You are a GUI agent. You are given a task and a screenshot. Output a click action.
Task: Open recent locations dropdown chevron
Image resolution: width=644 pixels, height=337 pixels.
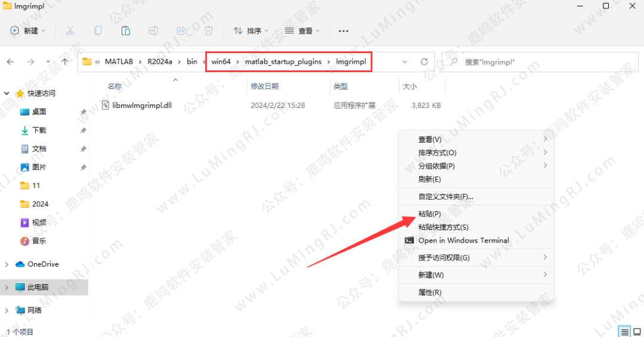pos(48,61)
